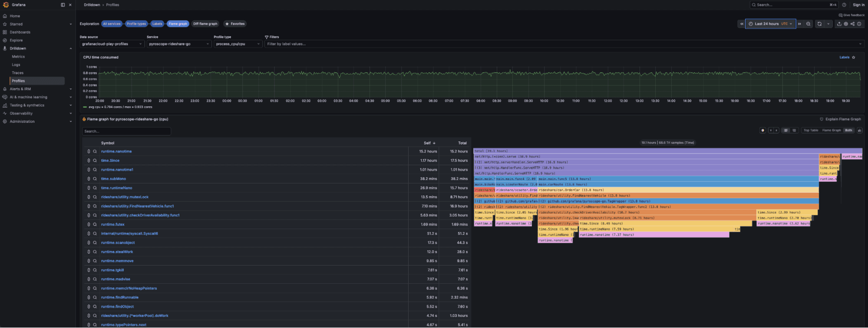
Task: Sort table by Self column
Action: (429, 143)
